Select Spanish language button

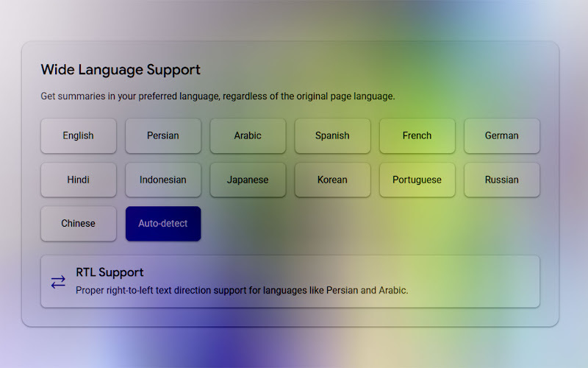(333, 135)
